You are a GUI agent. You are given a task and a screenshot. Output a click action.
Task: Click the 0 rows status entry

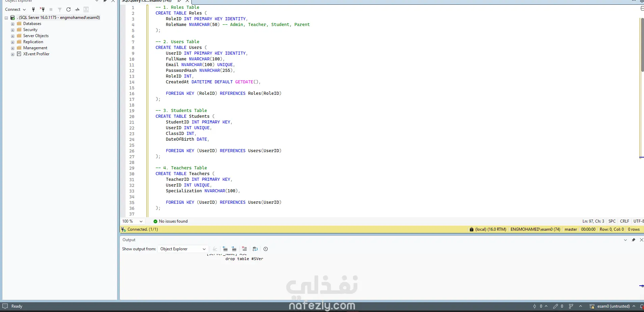[x=634, y=229]
